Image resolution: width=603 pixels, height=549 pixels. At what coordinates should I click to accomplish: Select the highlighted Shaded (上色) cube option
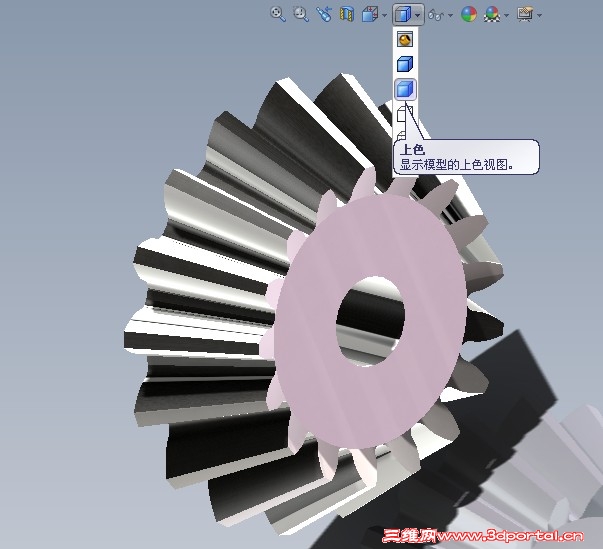(x=405, y=89)
